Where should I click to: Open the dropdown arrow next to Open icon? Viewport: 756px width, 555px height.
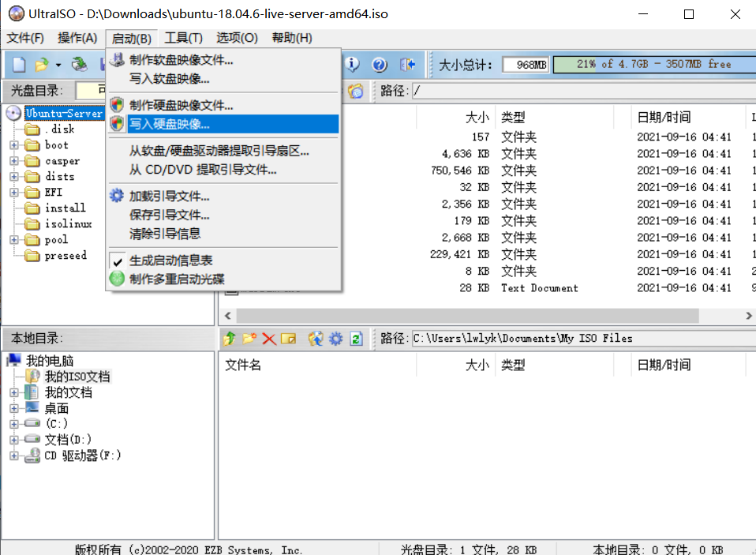click(x=58, y=65)
